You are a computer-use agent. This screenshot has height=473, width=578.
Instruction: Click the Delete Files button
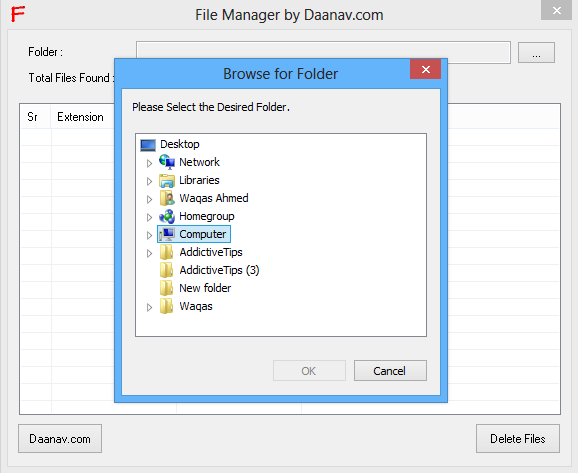pos(518,439)
